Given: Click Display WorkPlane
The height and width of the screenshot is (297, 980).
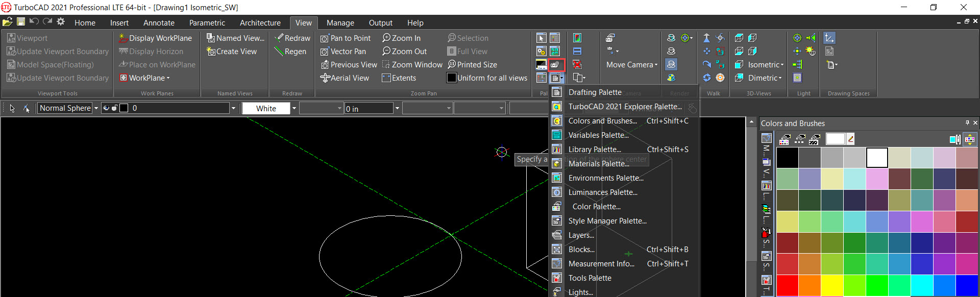Looking at the screenshot, I should (155, 38).
